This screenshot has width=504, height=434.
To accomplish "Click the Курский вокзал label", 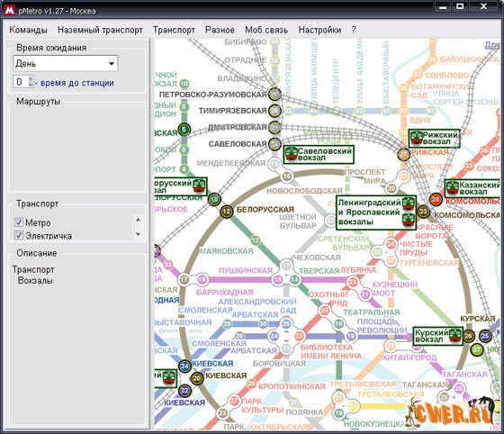I will (x=432, y=336).
